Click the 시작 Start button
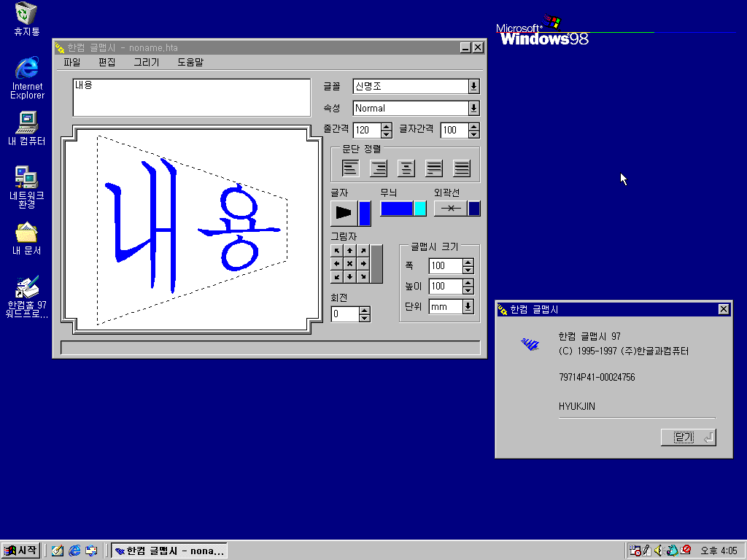 click(x=20, y=551)
